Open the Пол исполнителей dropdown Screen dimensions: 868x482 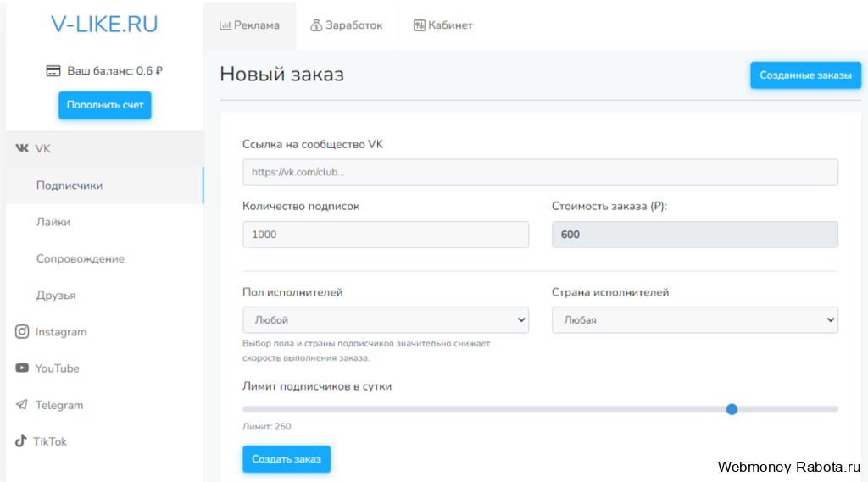coord(386,320)
